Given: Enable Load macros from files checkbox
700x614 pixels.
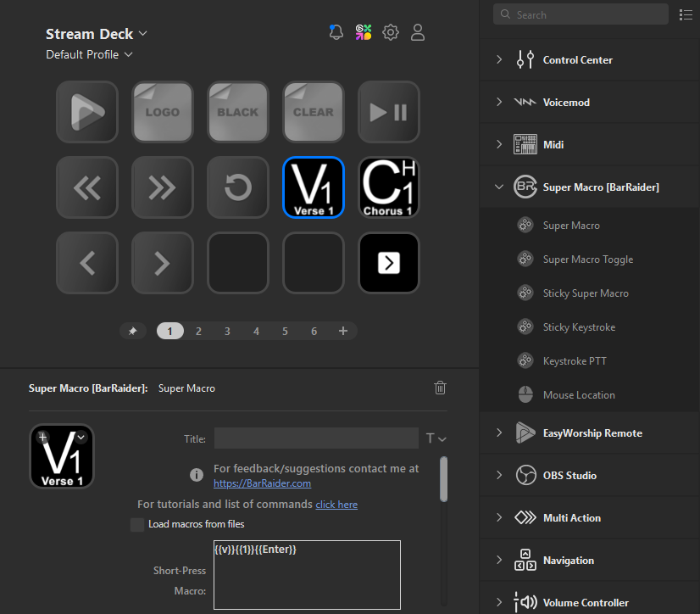Looking at the screenshot, I should (x=137, y=525).
